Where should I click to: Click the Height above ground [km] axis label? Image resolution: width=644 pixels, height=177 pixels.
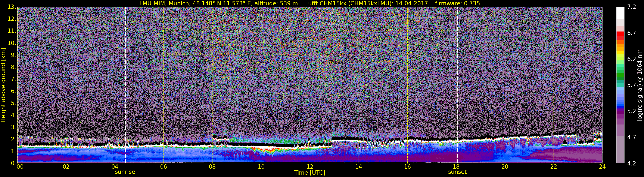pos(3,85)
